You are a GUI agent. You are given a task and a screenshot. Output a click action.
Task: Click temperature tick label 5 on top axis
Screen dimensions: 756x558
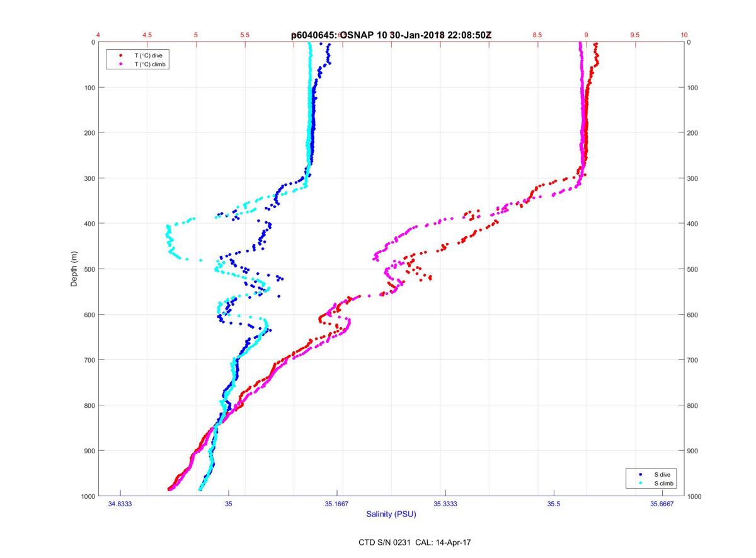(196, 35)
